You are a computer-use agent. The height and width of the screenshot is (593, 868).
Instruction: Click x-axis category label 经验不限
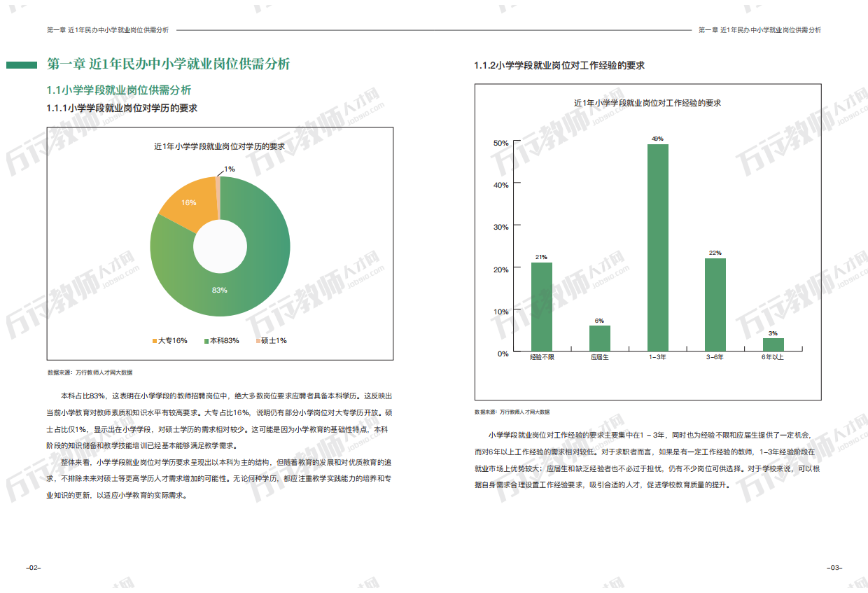[542, 358]
